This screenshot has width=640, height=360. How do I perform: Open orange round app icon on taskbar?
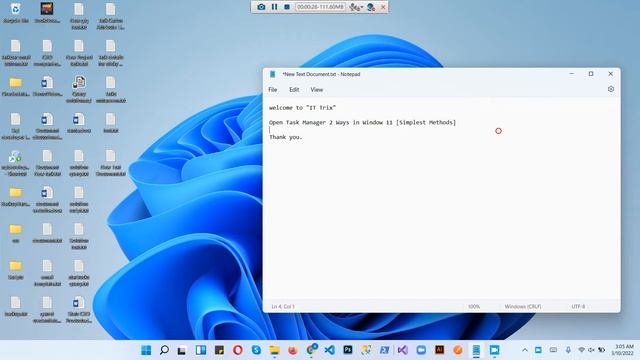point(458,350)
